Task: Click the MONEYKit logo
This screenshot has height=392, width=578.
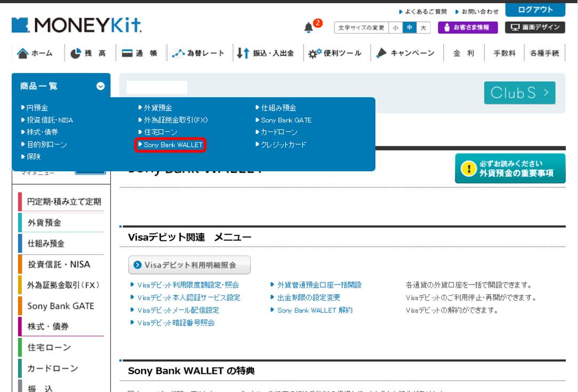Action: pyautogui.click(x=77, y=25)
